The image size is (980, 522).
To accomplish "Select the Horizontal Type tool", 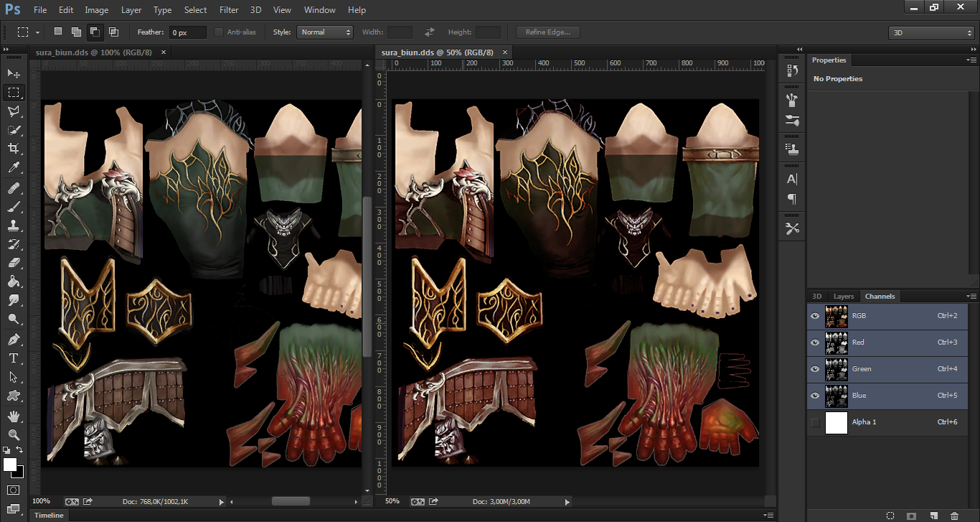I will (x=14, y=358).
